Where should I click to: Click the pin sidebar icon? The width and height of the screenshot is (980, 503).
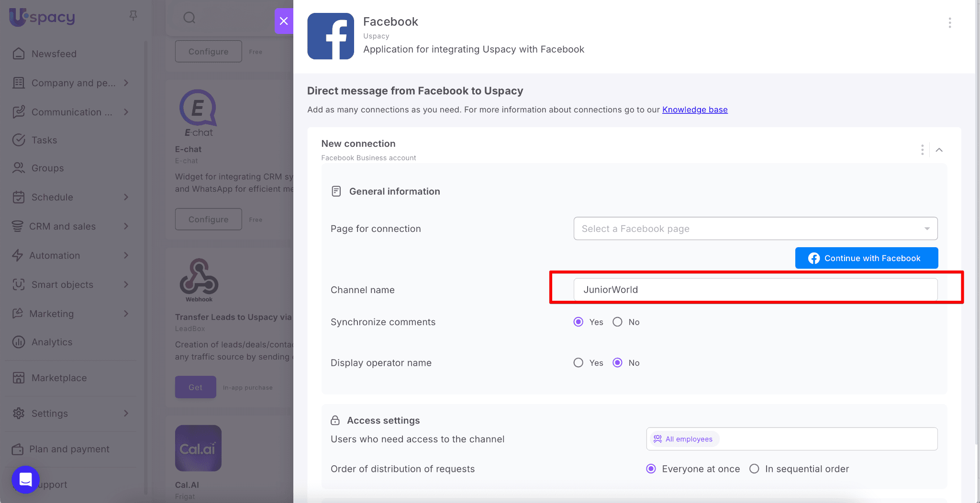133,16
